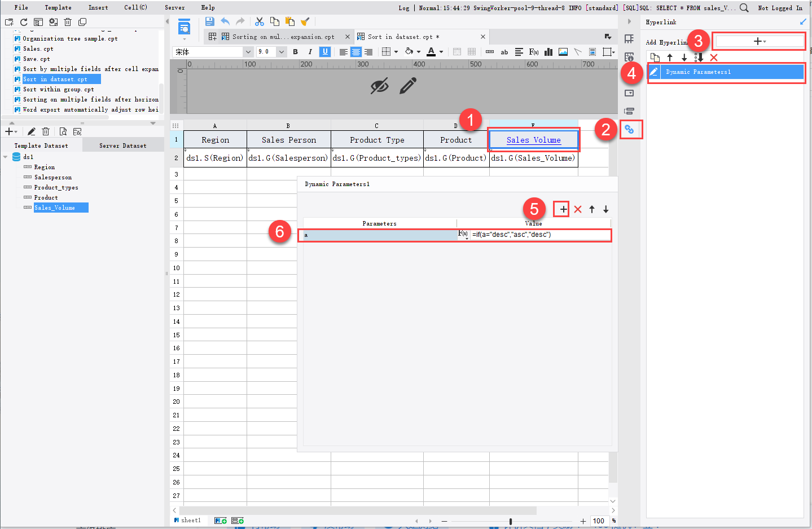Edit the dataset with the pencil icon
Image resolution: width=812 pixels, height=529 pixels.
click(32, 131)
